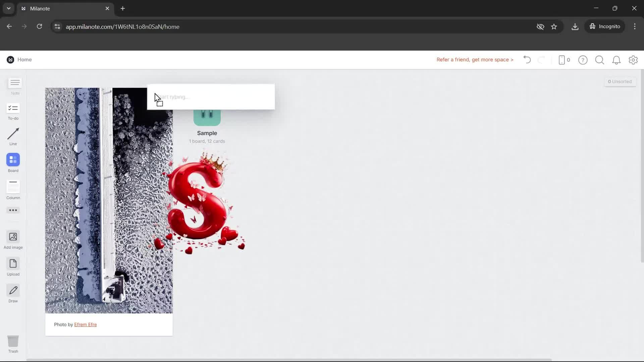644x362 pixels.
Task: Open the browser tab search dropdown
Action: coord(8,8)
